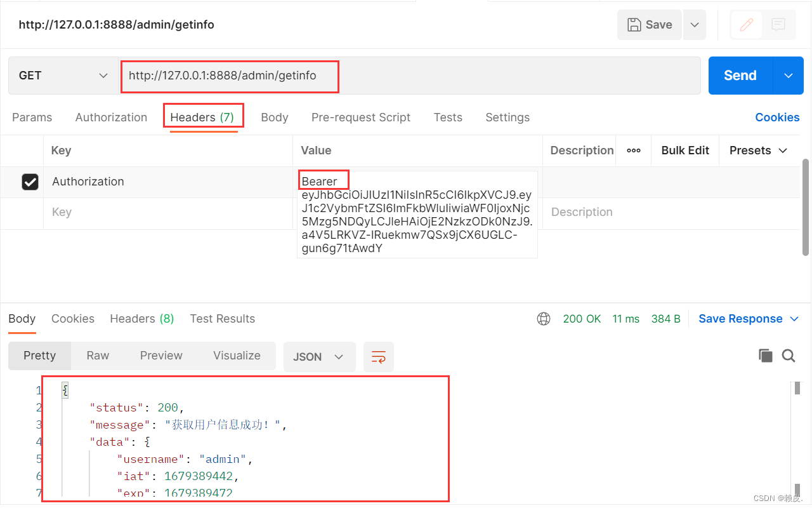
Task: Open the Test Results tab
Action: point(223,319)
